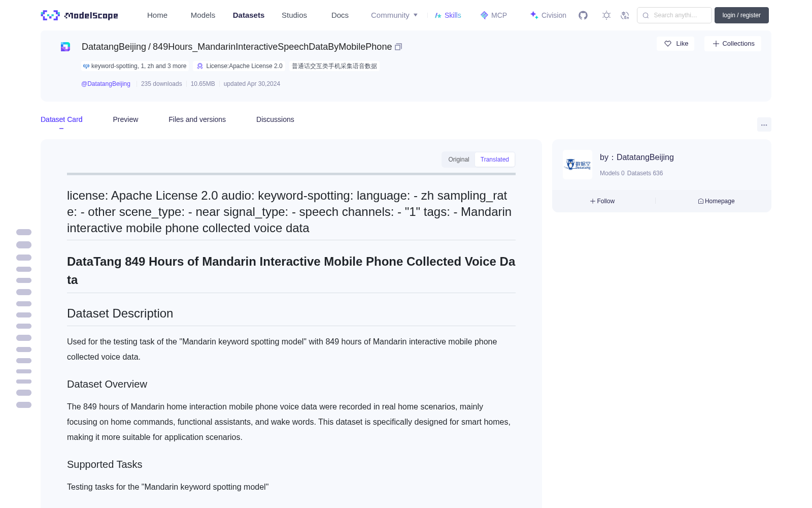Click the keyword-spotting tags chip

click(134, 66)
